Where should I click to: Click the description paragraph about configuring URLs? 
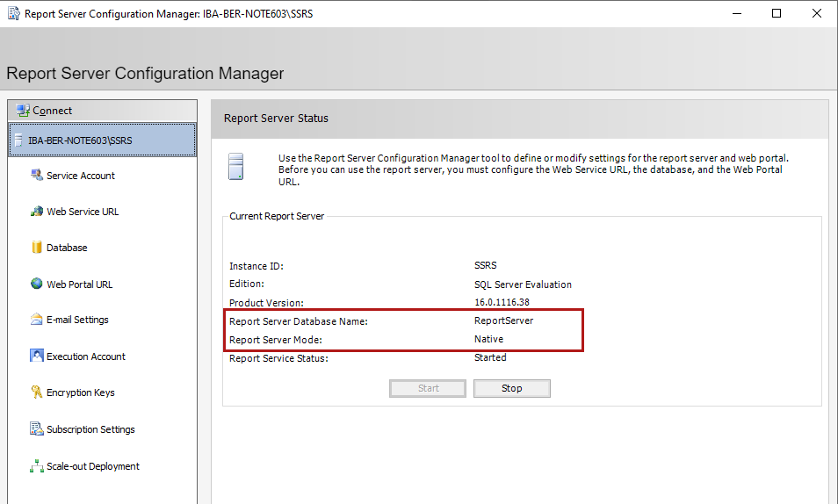tap(533, 170)
